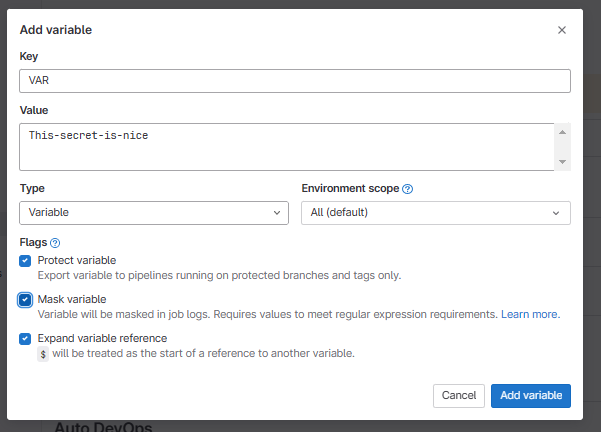Click the Flags help question-mark icon
Screen dimensions: 601x432
click(x=55, y=242)
